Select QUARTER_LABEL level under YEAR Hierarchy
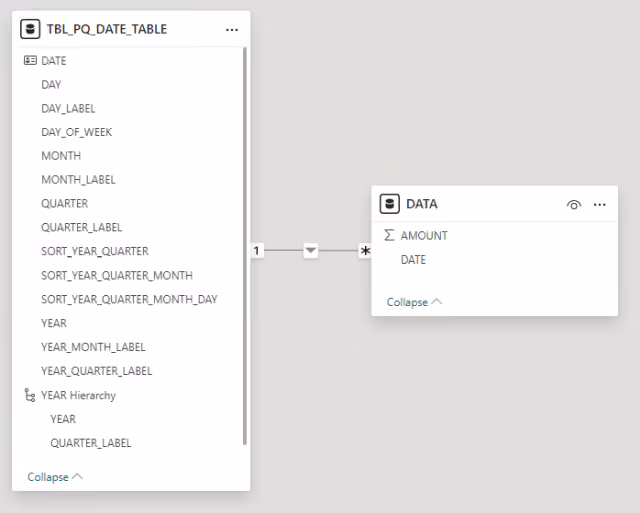 click(91, 443)
